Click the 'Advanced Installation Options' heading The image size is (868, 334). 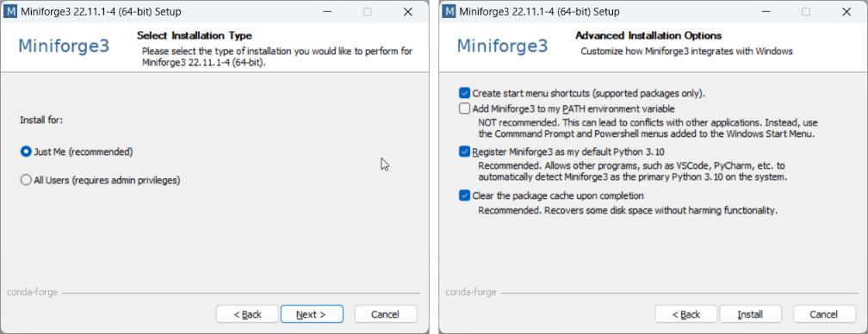(x=648, y=36)
